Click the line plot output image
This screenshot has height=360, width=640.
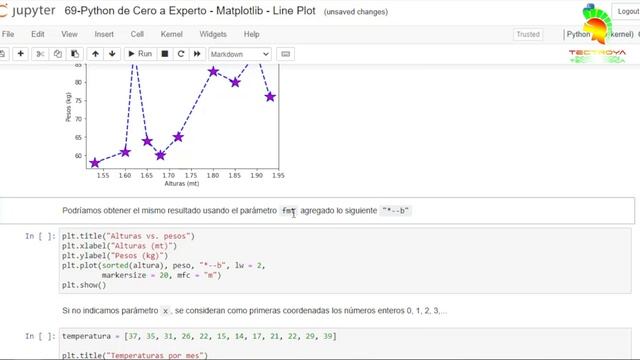click(175, 126)
